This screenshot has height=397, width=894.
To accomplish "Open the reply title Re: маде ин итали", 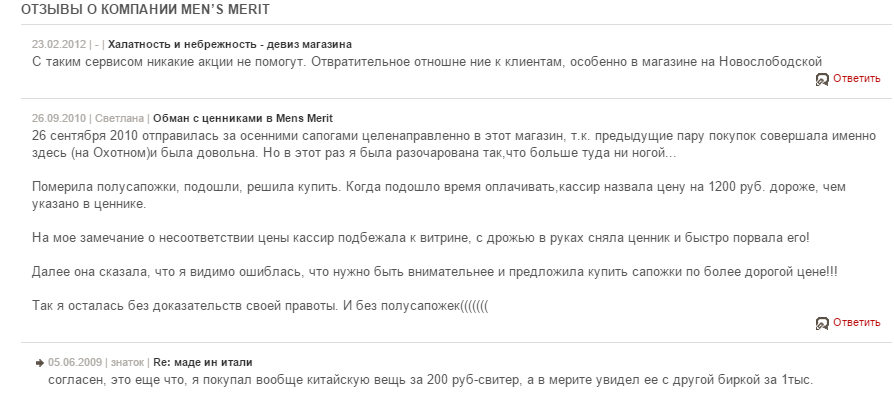I will (202, 363).
